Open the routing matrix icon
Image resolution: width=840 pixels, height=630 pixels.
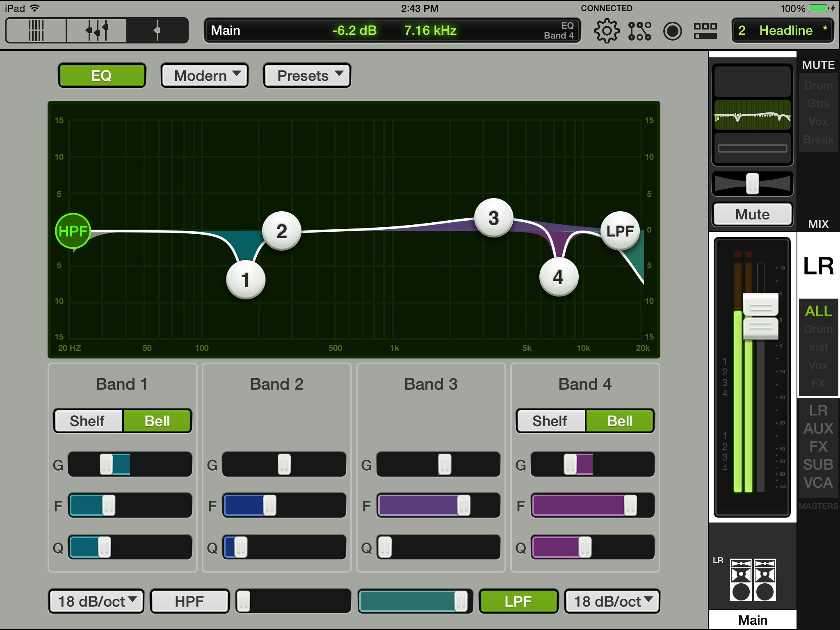639,31
